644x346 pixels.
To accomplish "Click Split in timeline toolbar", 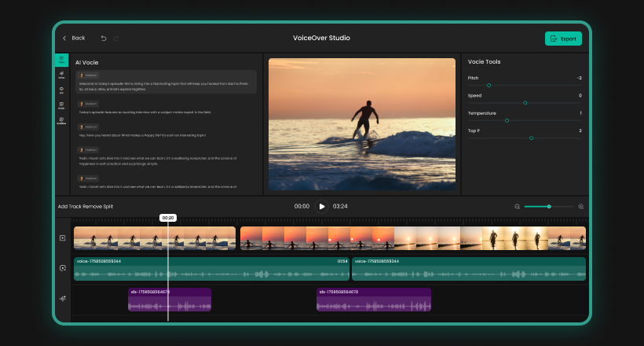I will click(108, 207).
